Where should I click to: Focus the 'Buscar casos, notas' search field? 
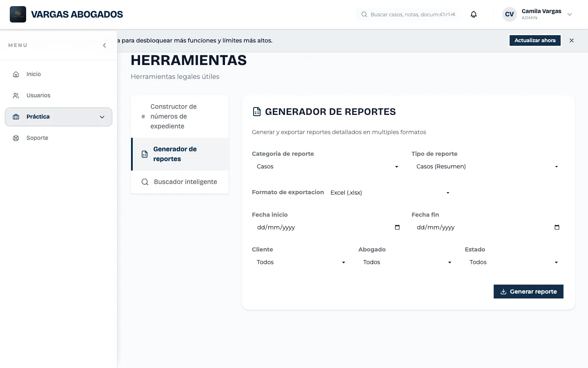click(x=408, y=14)
